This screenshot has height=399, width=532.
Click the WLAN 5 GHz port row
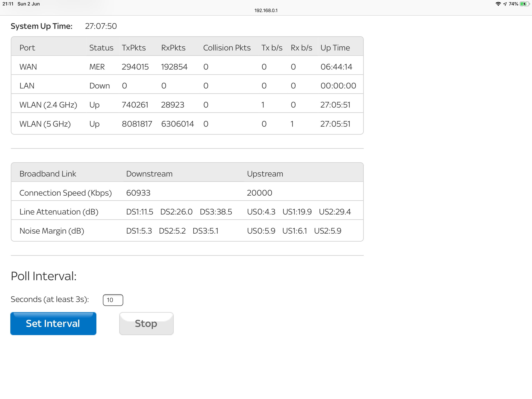pos(187,124)
